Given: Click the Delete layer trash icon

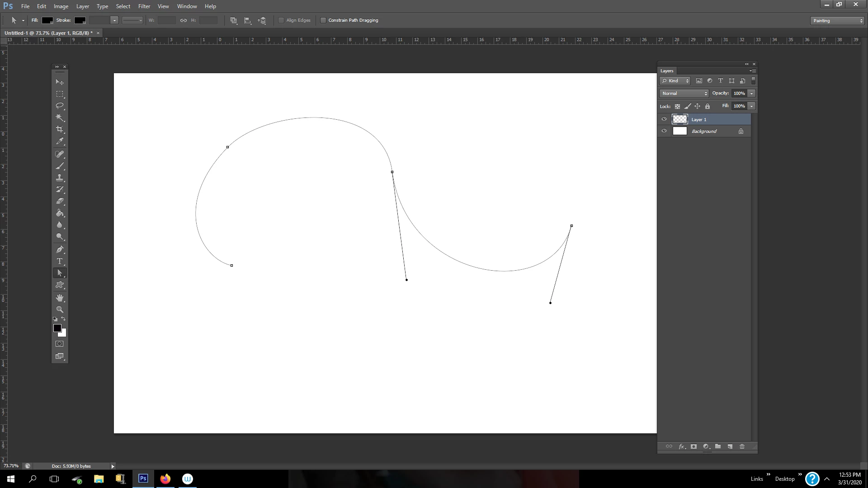Looking at the screenshot, I should pyautogui.click(x=742, y=446).
